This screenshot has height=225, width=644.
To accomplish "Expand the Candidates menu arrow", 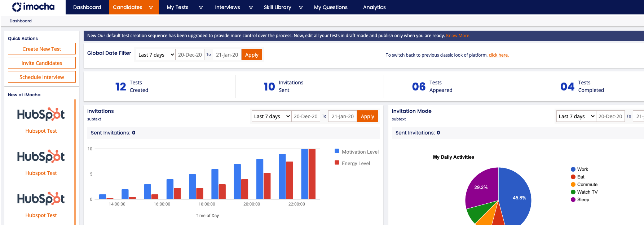I will 151,7.
